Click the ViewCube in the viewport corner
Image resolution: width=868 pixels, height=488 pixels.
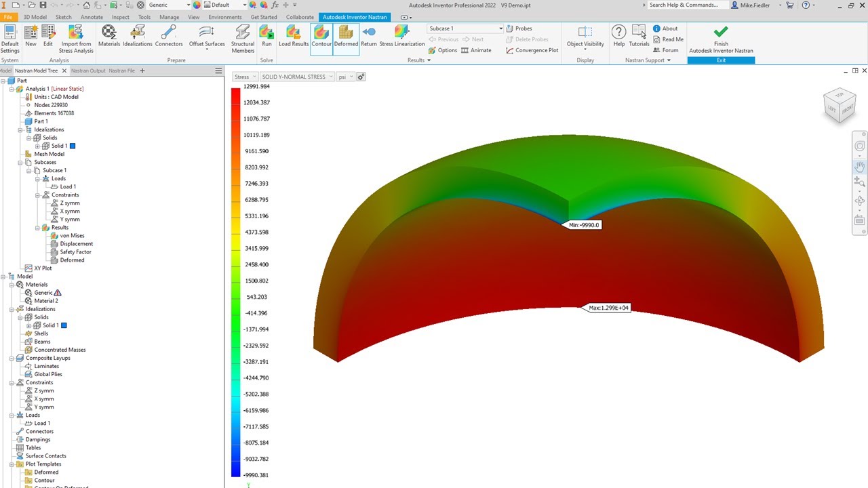pyautogui.click(x=840, y=105)
